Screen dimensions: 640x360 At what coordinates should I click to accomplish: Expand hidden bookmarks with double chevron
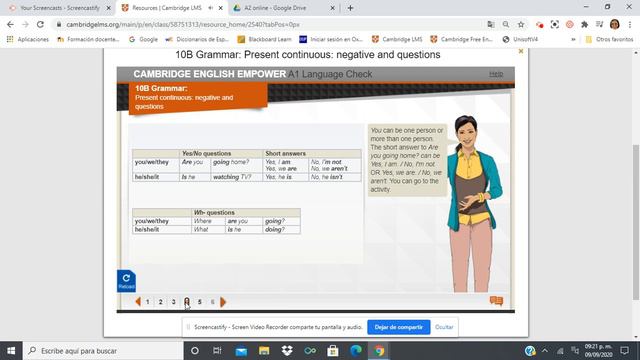[573, 39]
